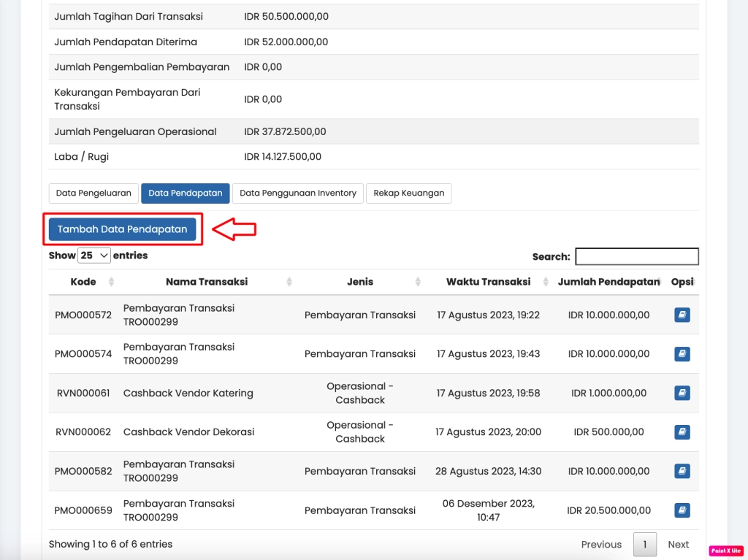The image size is (748, 560).
Task: Go to Next pagination page
Action: pyautogui.click(x=678, y=545)
